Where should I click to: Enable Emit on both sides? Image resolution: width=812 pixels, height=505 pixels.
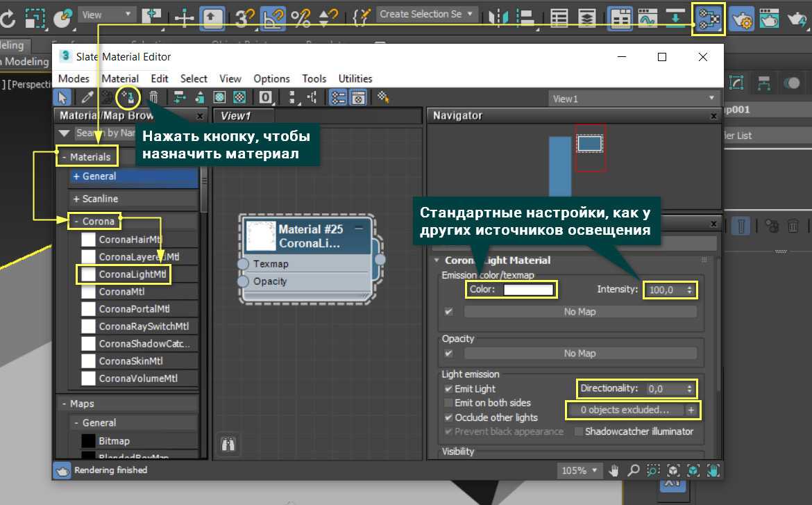448,403
